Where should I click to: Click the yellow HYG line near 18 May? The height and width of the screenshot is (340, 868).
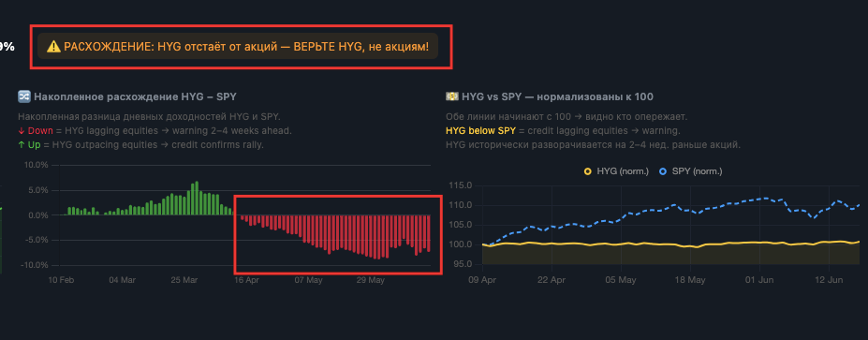pos(690,245)
